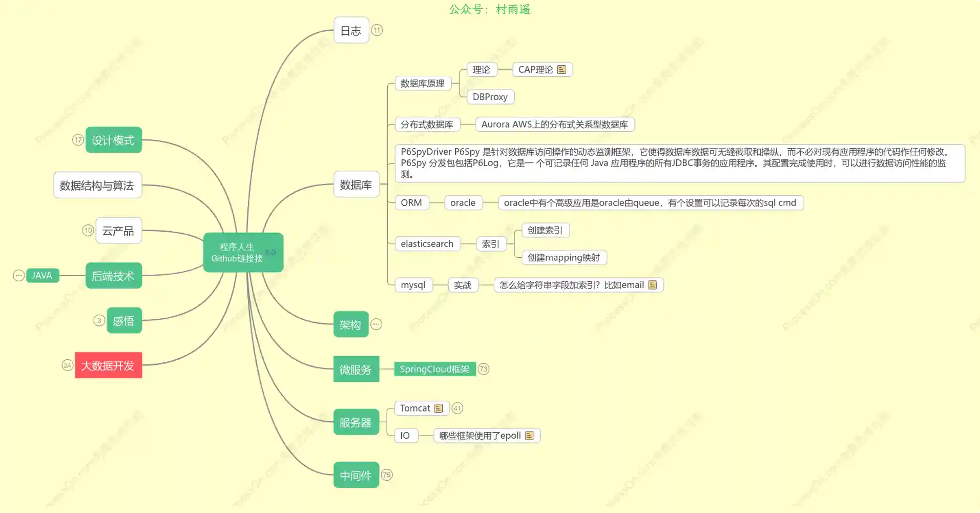The height and width of the screenshot is (513, 980).
Task: Click the note icon on 哪些框架使用了epoll node
Action: point(529,436)
